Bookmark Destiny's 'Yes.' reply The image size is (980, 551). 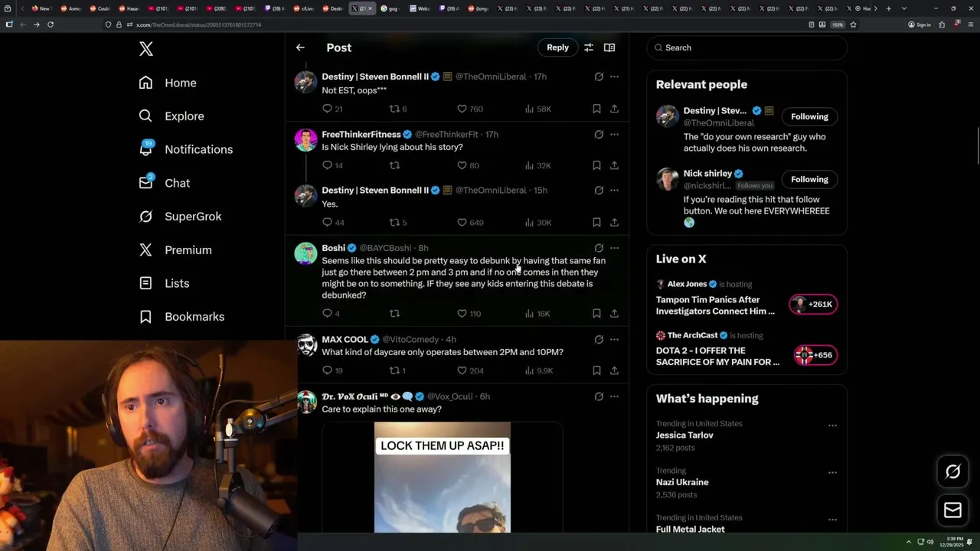596,223
